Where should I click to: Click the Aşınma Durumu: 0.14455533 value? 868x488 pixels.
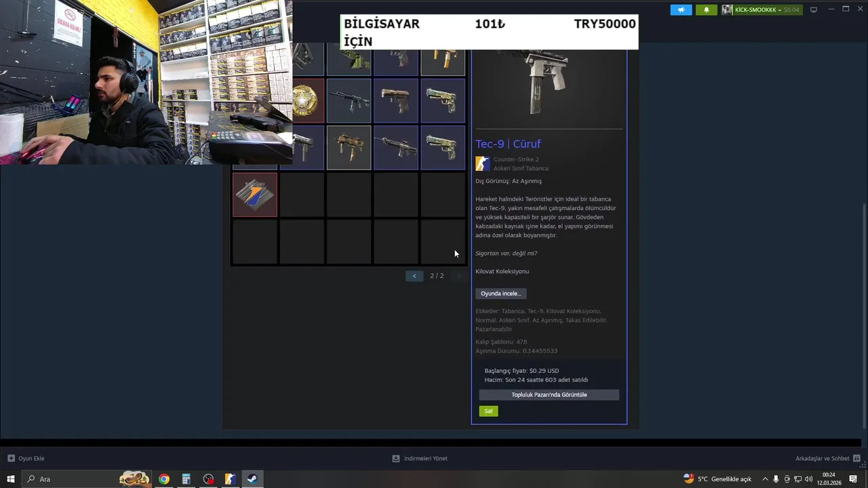click(516, 351)
